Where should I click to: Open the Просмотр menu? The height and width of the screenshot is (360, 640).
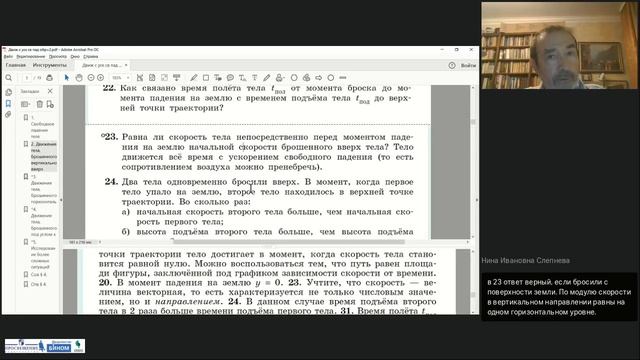coord(58,56)
